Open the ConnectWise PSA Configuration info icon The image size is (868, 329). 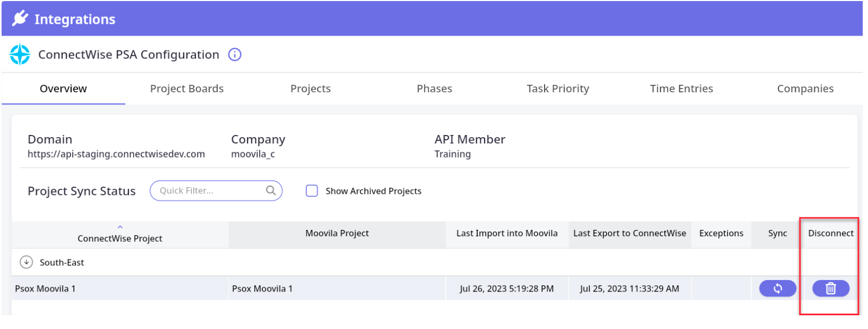coord(234,54)
